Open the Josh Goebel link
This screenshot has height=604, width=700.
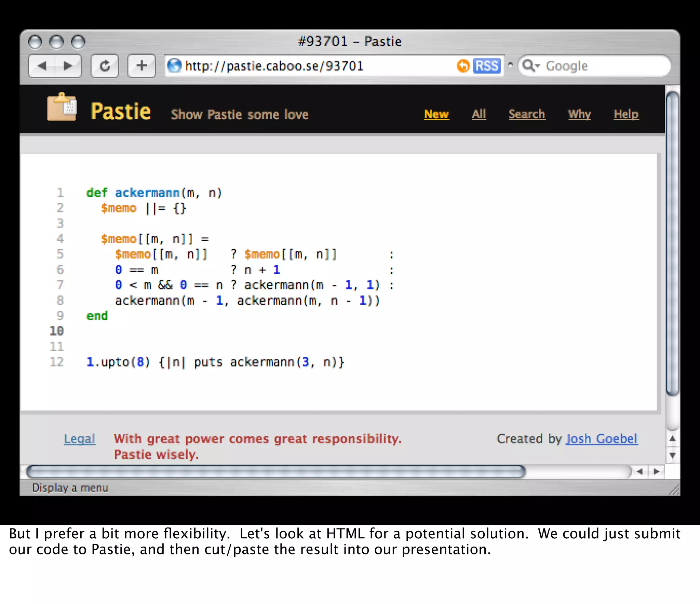tap(602, 439)
